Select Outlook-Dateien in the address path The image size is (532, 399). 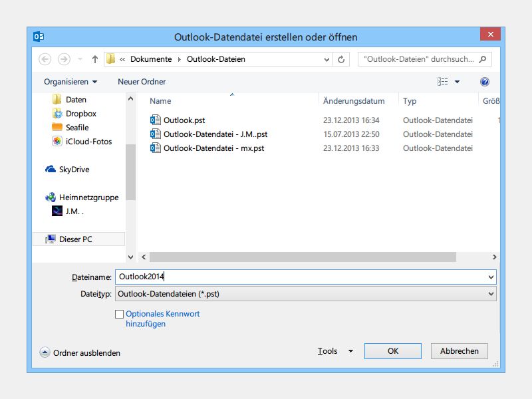point(215,59)
